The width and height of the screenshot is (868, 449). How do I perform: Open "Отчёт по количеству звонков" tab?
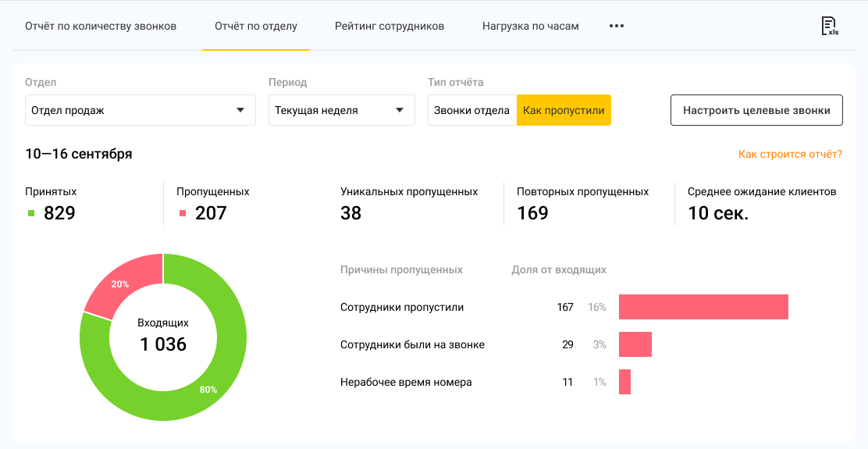click(101, 26)
